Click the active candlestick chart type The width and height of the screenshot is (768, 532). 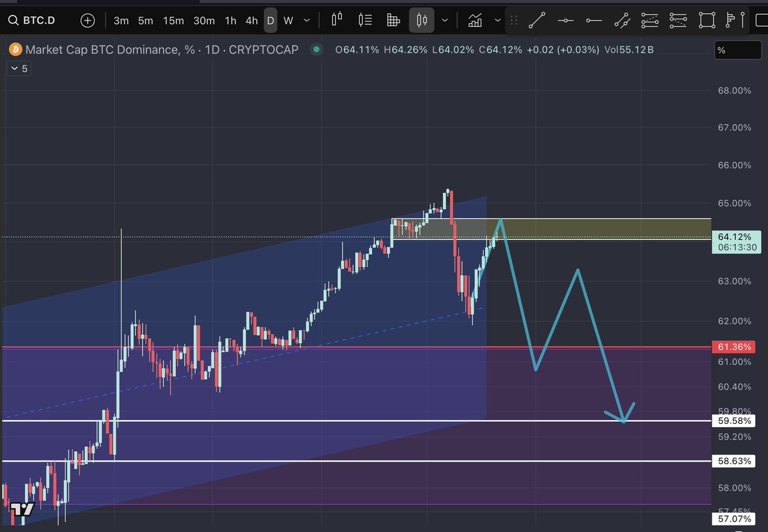[x=421, y=20]
